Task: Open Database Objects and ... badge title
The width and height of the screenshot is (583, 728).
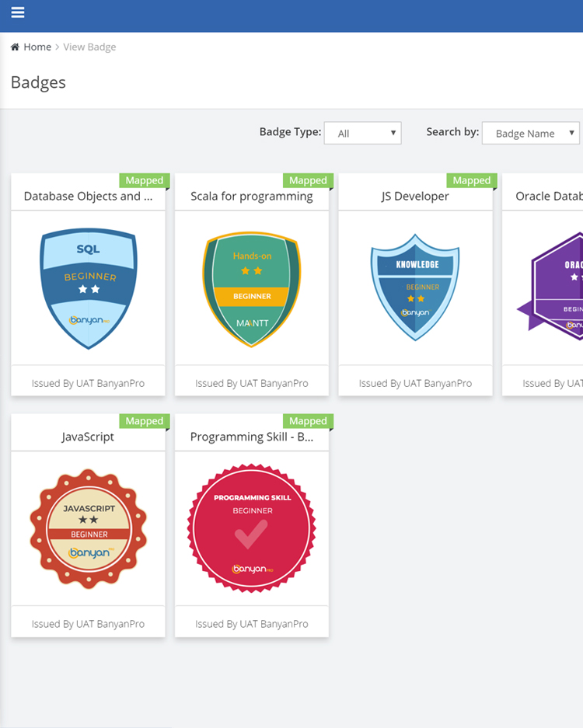Action: (89, 197)
